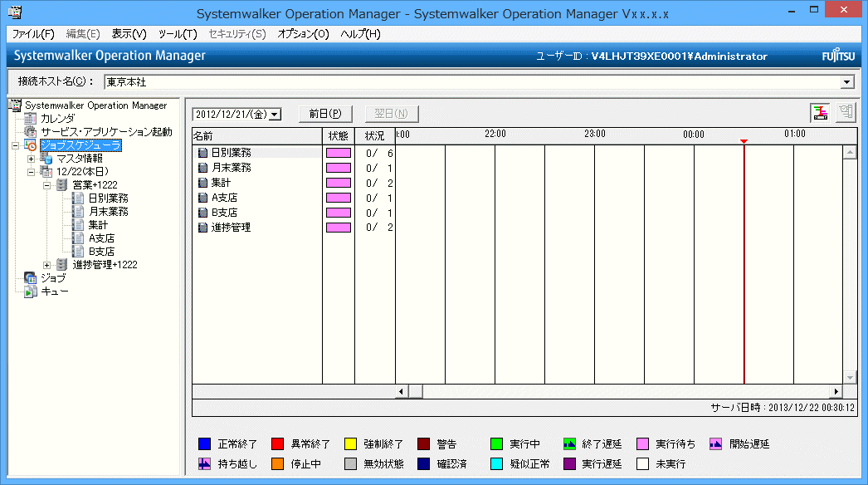Viewport: 868px width, 485px height.
Task: Expand the マスタ情報 tree node
Action: 31,159
